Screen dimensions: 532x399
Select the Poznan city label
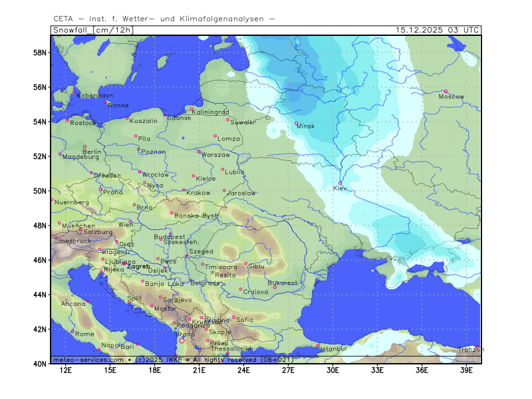(x=154, y=152)
